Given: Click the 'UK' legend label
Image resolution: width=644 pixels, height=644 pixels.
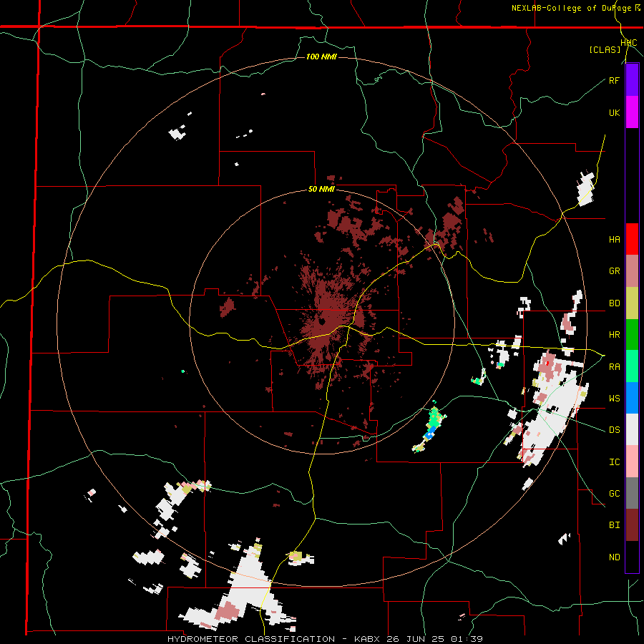Looking at the screenshot, I should [614, 112].
